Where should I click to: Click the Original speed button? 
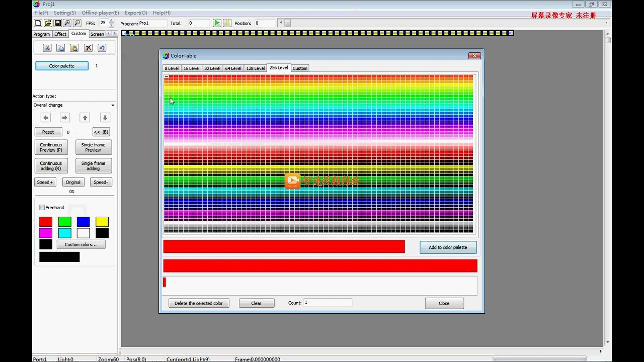73,182
